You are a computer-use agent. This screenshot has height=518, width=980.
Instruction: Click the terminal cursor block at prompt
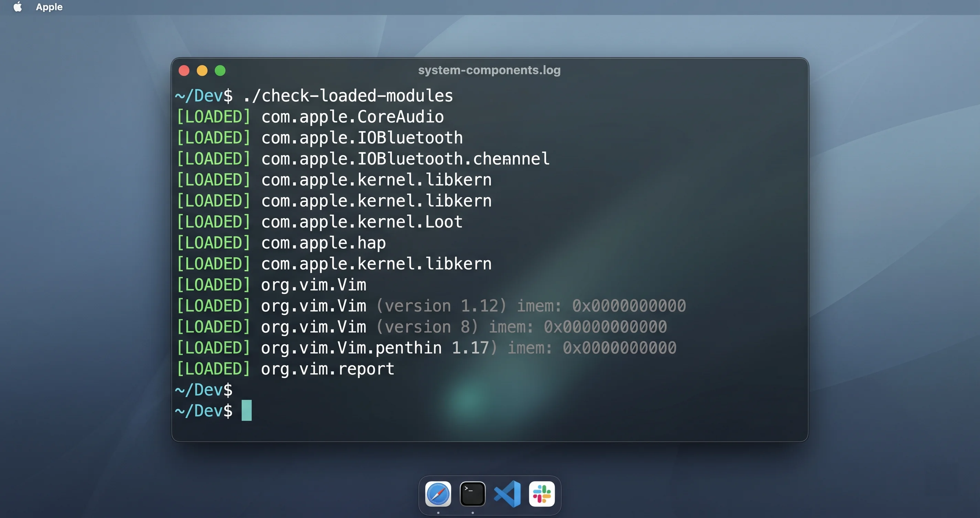[246, 411]
